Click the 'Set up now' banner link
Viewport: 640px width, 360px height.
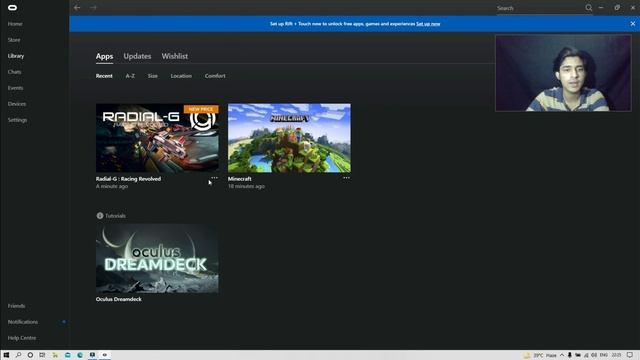pos(428,24)
